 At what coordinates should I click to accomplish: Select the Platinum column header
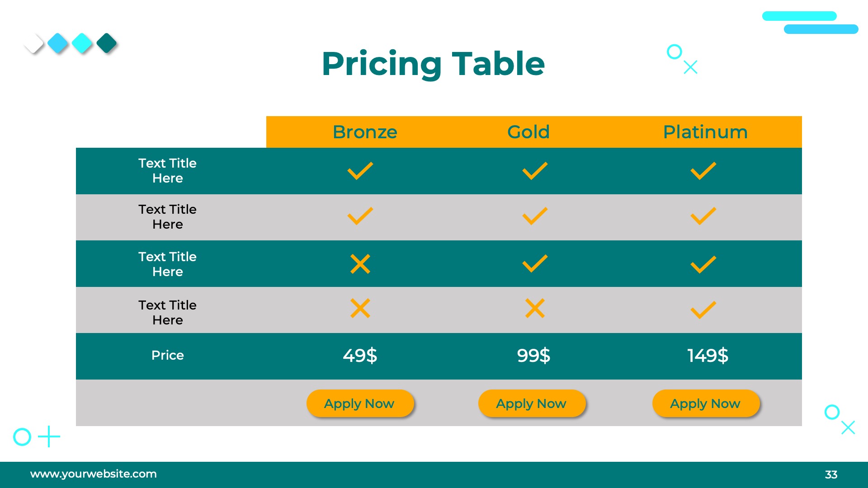(x=705, y=132)
